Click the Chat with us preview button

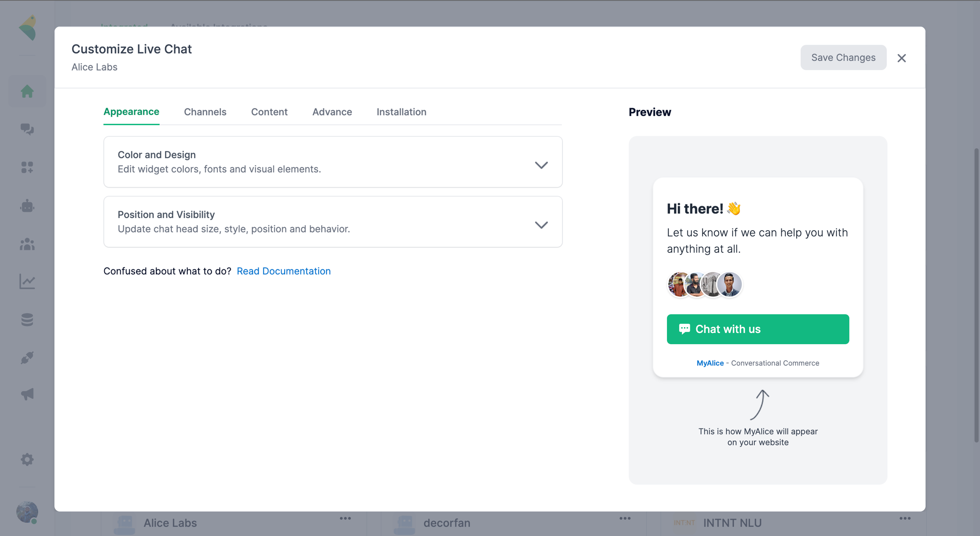[758, 329]
